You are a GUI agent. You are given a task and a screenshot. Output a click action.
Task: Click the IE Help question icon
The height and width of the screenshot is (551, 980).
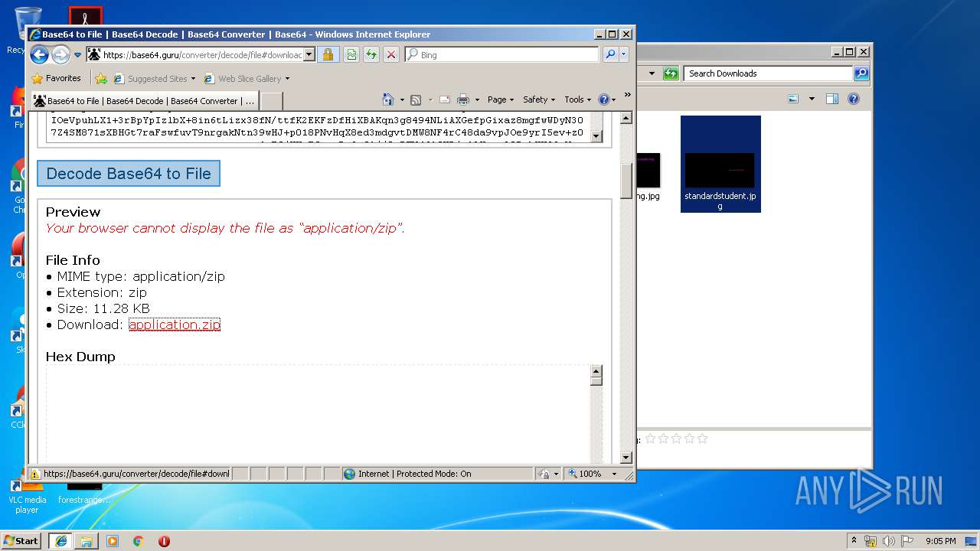[603, 99]
